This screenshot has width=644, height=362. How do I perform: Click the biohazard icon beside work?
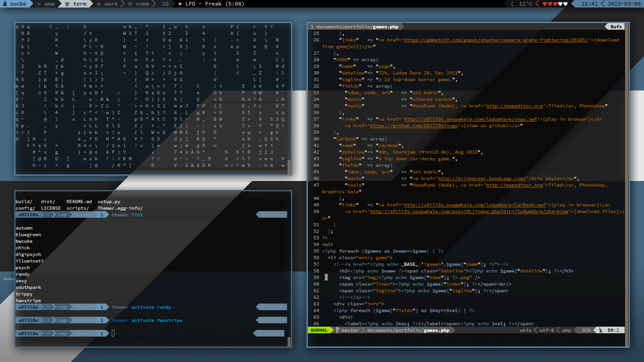[x=98, y=4]
